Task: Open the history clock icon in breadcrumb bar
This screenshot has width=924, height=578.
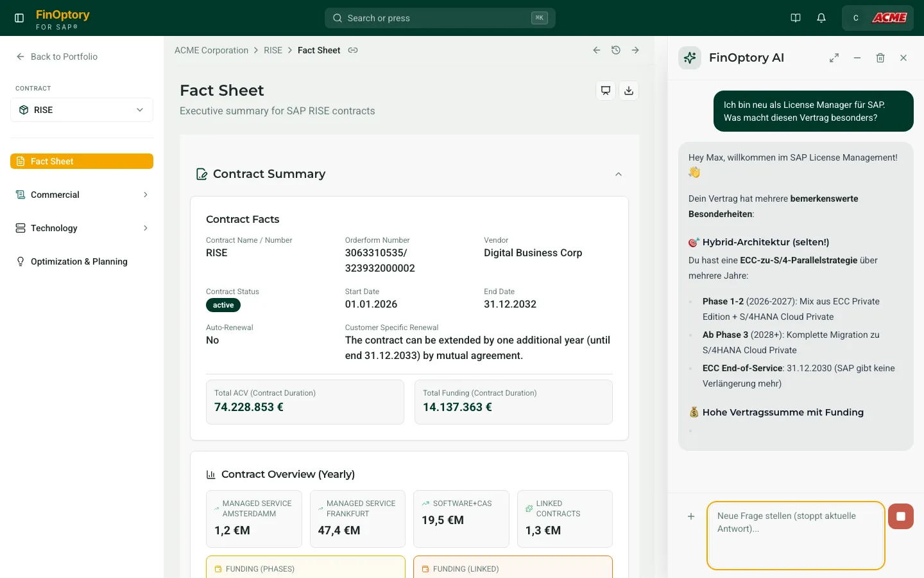Action: 616,50
